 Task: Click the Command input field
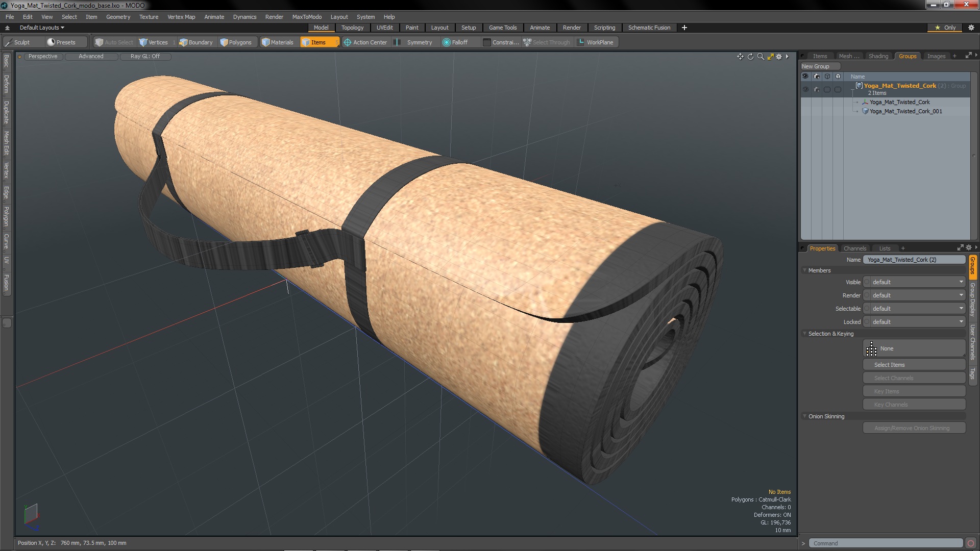point(886,543)
